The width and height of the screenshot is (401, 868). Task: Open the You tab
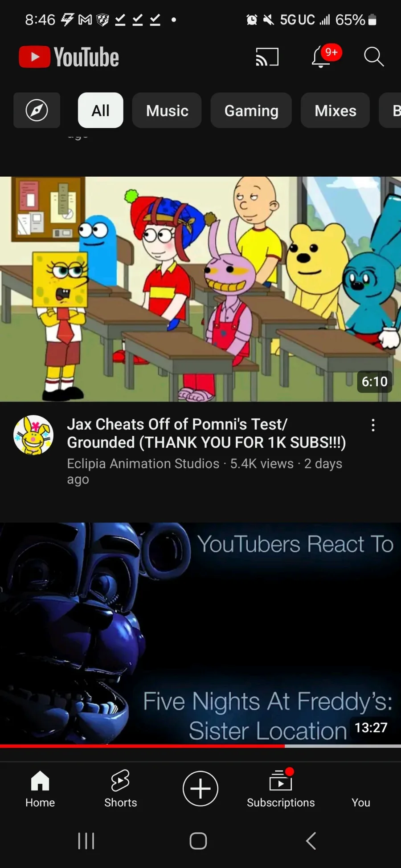coord(361,788)
